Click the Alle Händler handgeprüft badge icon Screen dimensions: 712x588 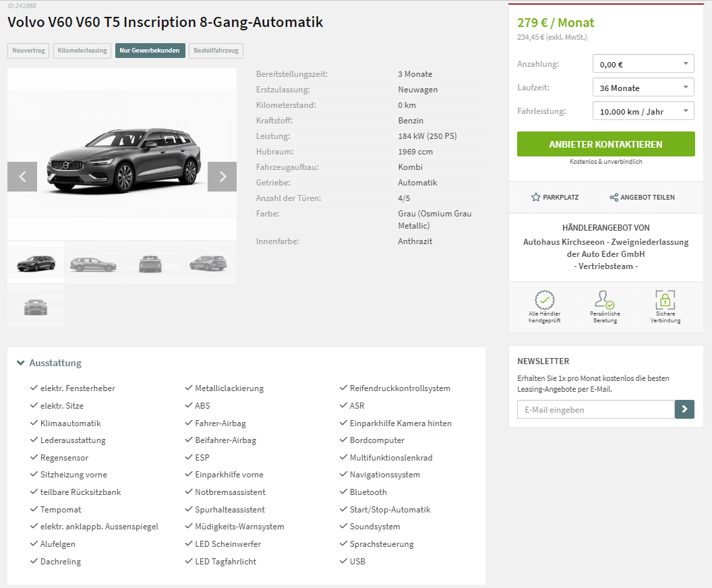544,299
